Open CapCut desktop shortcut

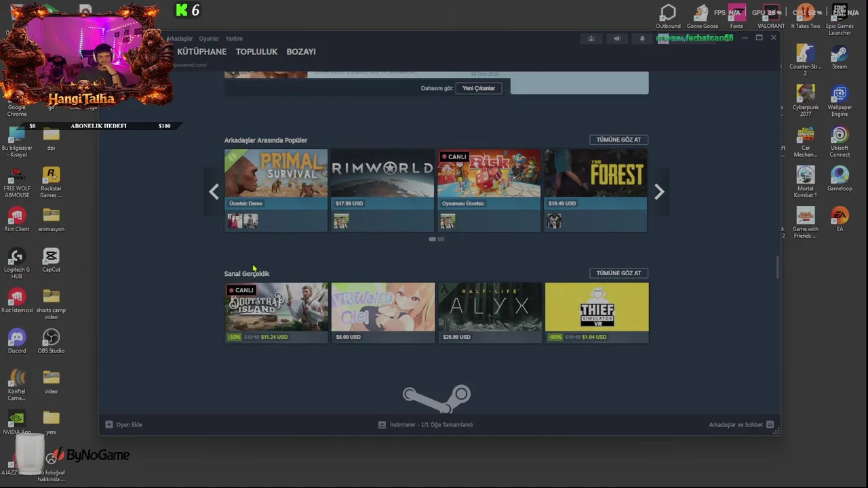(51, 260)
